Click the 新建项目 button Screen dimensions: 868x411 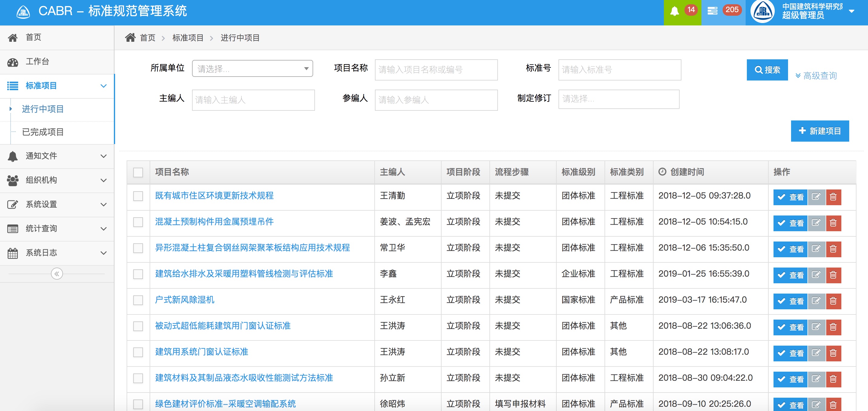click(820, 131)
